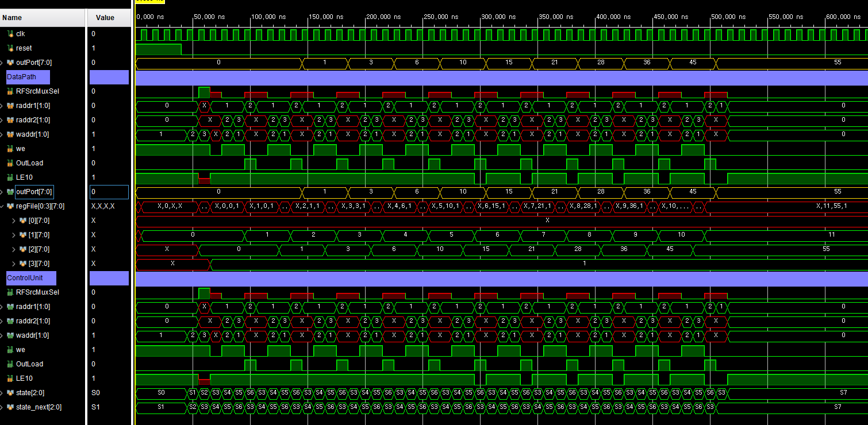The height and width of the screenshot is (425, 868).
Task: Click the OutLoad signal icon under ControlUnit
Action: (10, 364)
